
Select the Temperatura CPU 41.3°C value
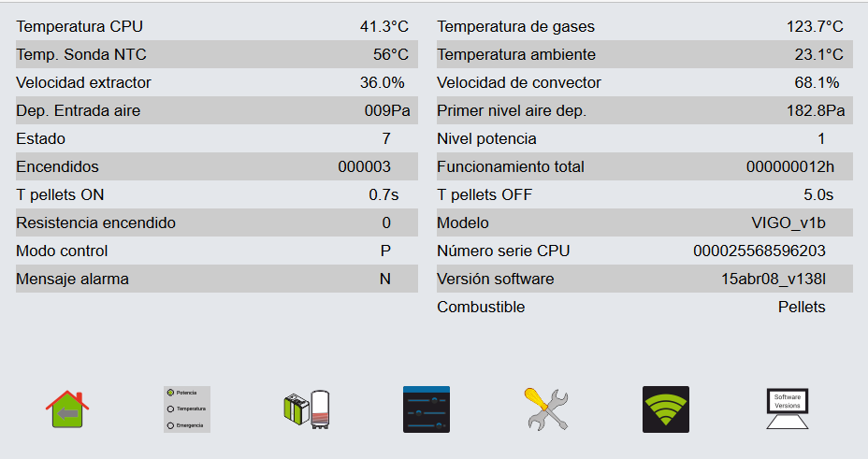[384, 26]
